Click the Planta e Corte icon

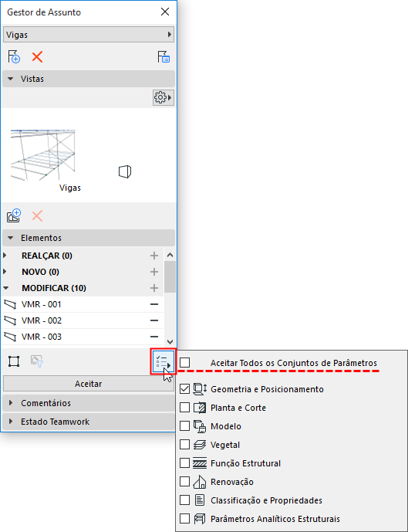point(200,408)
